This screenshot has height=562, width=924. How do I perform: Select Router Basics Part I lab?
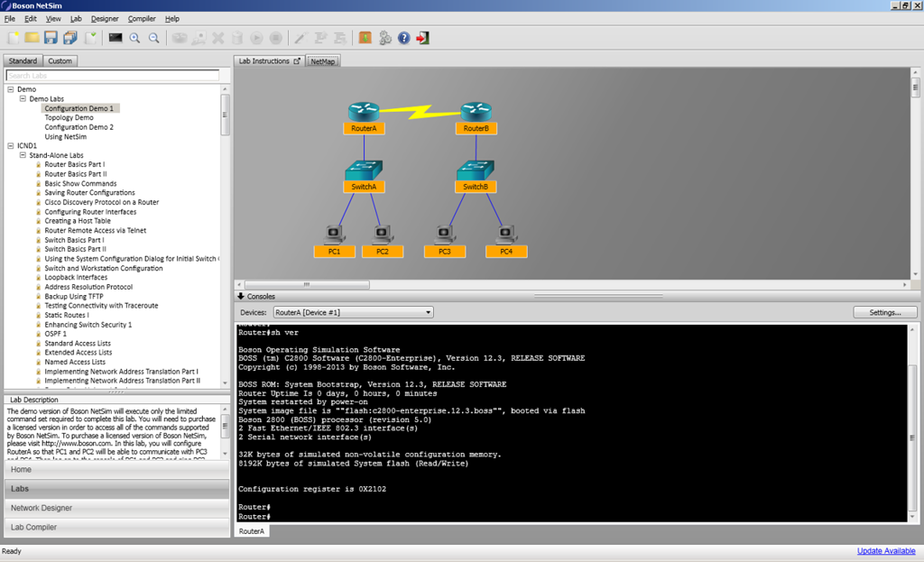point(75,164)
